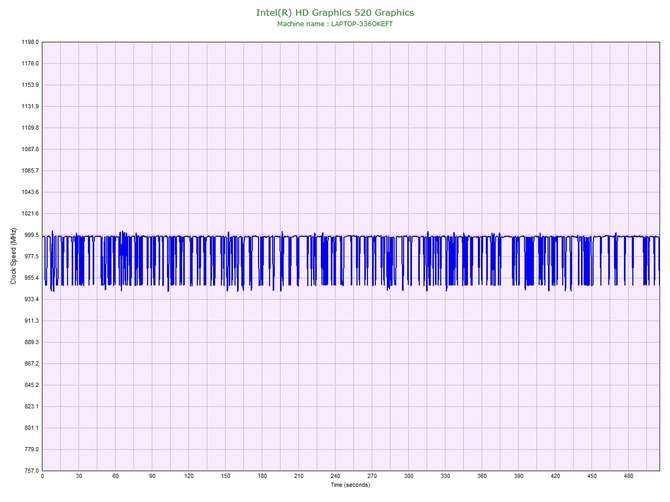Click the 977.5 y-axis value
670x502 pixels.
coord(31,256)
